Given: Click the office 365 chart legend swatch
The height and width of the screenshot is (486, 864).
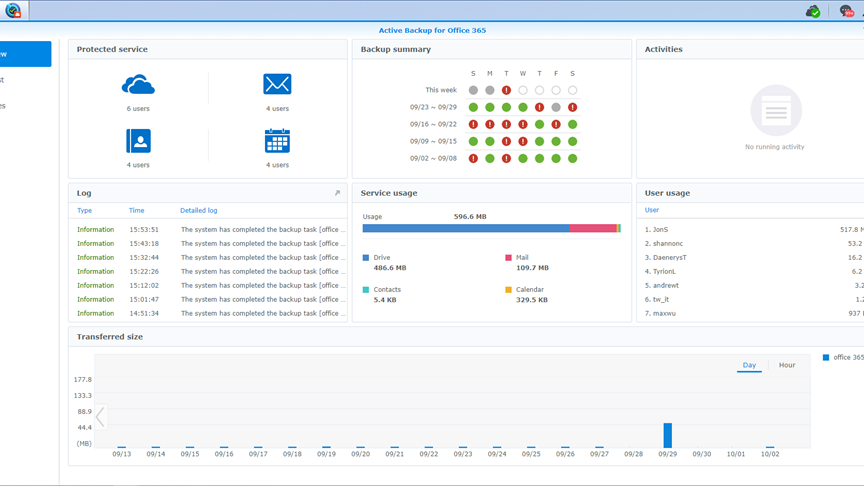Looking at the screenshot, I should [x=826, y=358].
